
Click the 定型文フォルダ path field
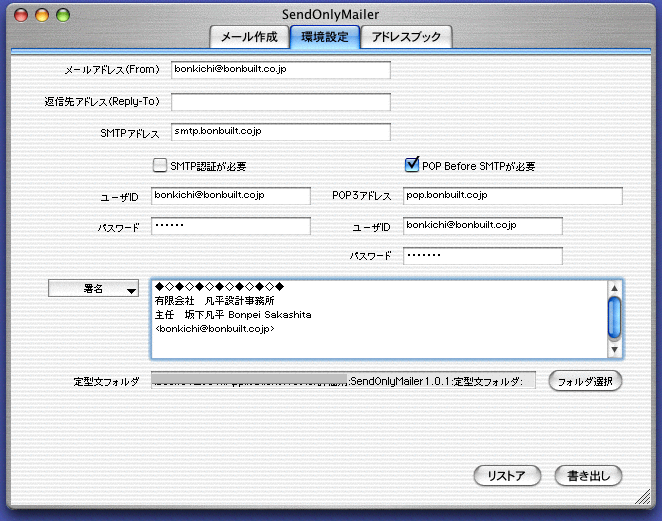pos(343,381)
